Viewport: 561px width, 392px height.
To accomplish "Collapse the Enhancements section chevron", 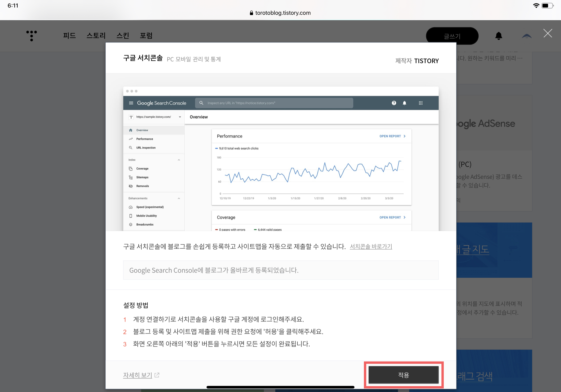I will click(x=179, y=198).
